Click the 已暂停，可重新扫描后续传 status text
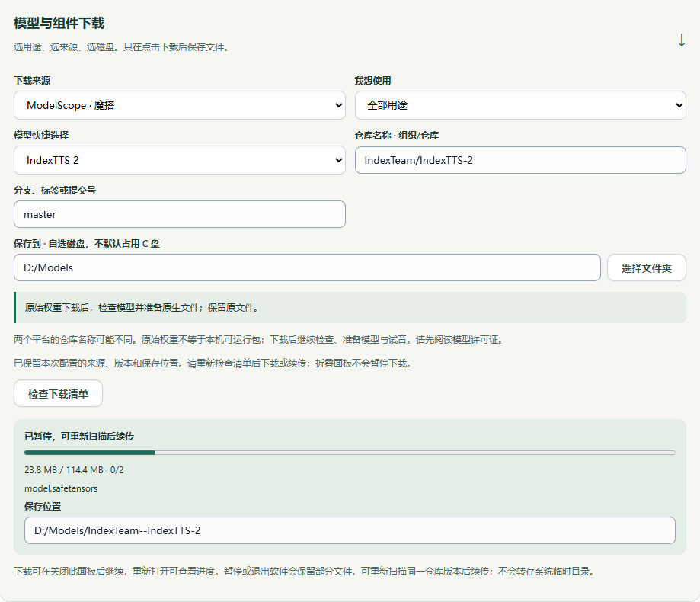 point(79,437)
